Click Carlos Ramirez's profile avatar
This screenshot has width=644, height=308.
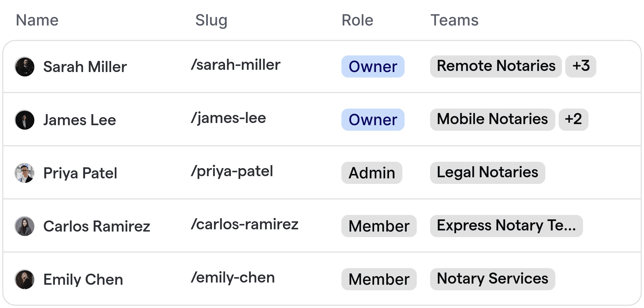[x=25, y=226]
